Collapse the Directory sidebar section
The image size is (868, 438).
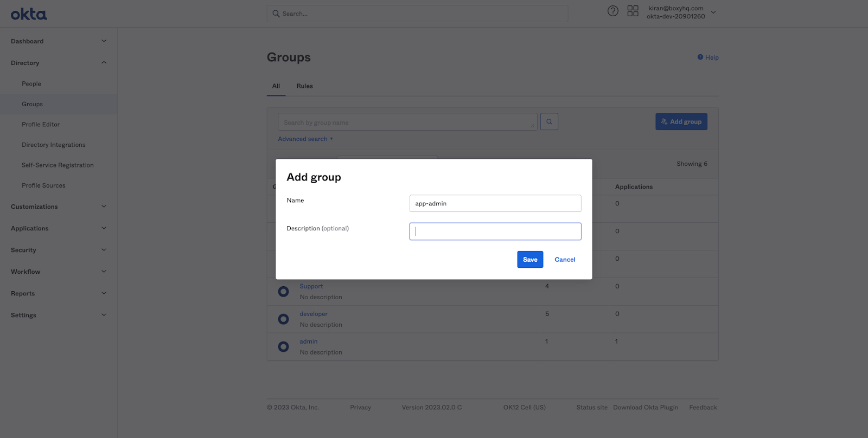tap(58, 63)
